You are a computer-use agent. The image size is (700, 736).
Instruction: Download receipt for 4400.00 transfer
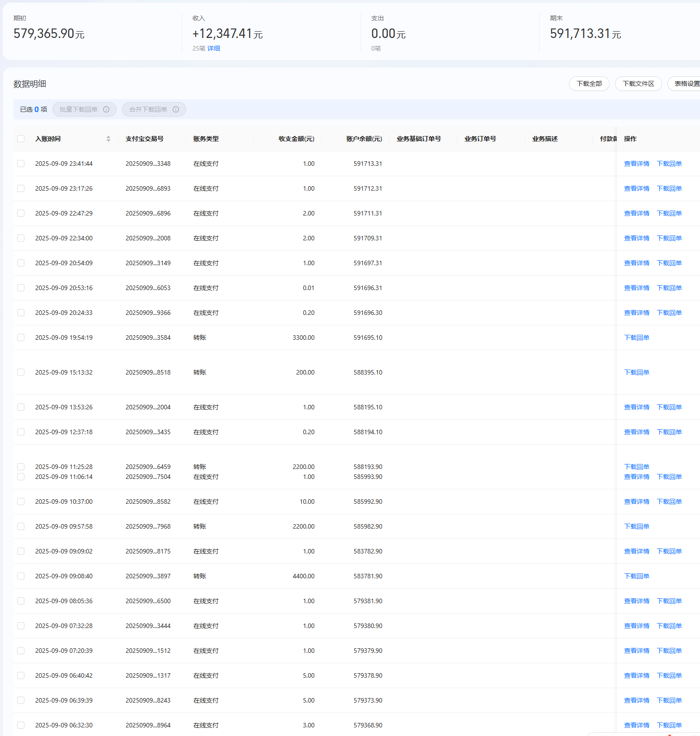[636, 576]
